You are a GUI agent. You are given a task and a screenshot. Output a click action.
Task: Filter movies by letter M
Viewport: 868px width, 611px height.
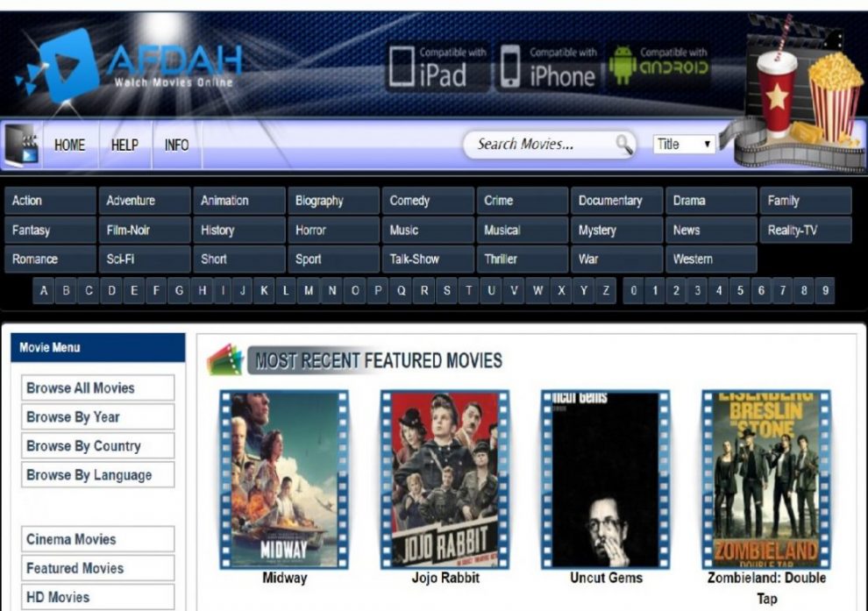[309, 290]
